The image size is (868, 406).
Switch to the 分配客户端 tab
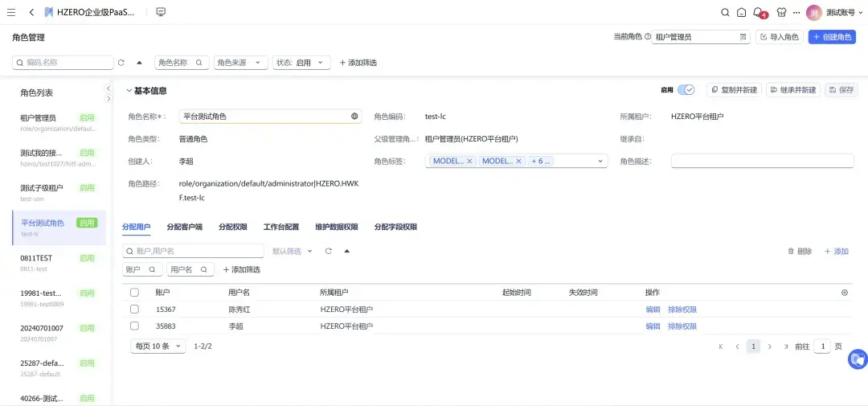[x=184, y=227]
